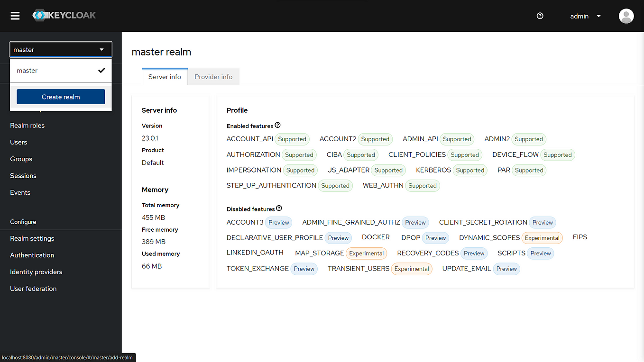This screenshot has width=644, height=362.
Task: Click Preview badge next to CLIENT_SECRET_ROTATION
Action: tap(543, 223)
